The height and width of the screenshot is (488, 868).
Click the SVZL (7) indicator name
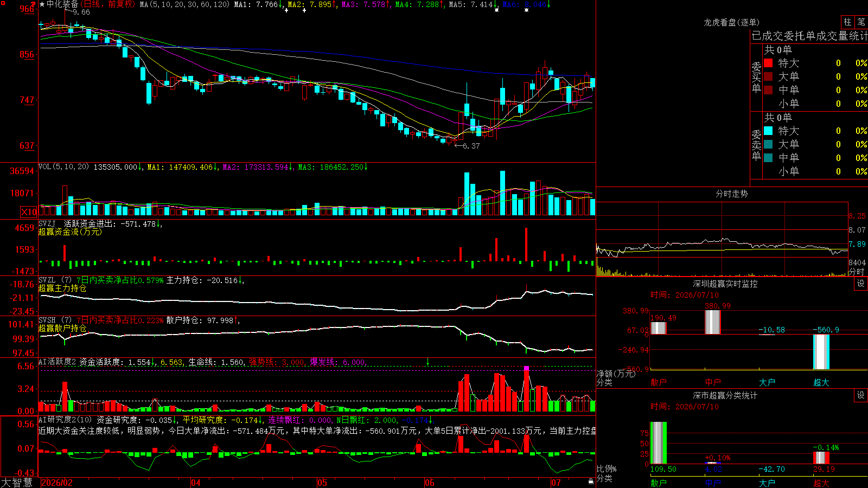(55, 280)
